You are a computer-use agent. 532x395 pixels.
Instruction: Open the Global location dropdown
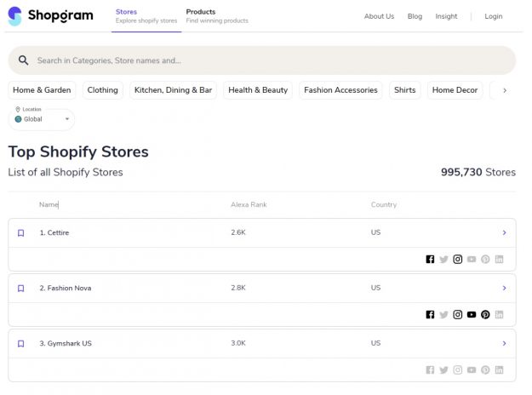click(42, 119)
